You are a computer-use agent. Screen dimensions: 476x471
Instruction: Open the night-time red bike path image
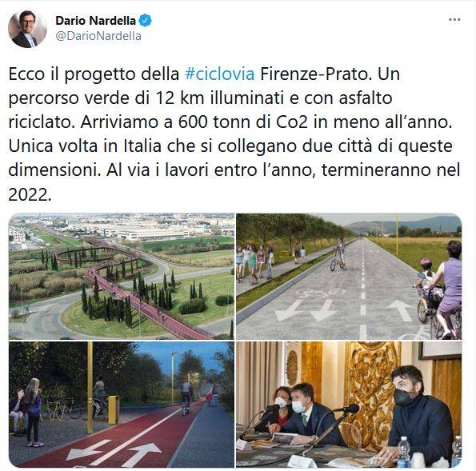[x=122, y=405]
